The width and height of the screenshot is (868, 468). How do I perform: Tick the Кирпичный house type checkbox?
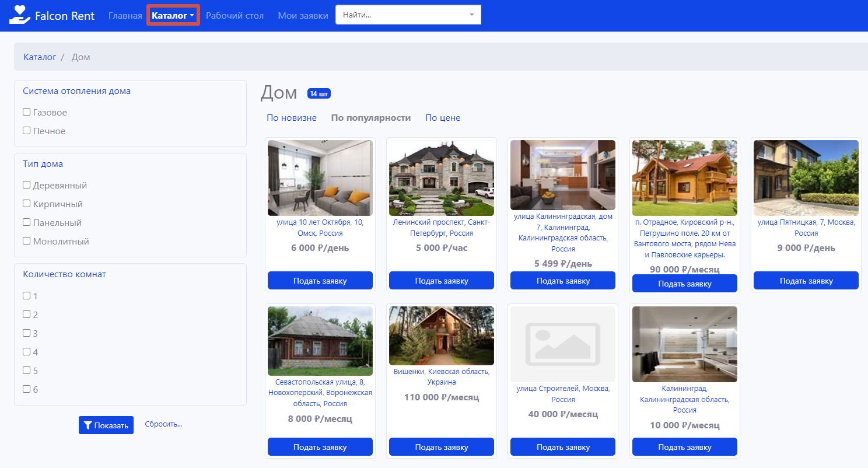click(27, 204)
